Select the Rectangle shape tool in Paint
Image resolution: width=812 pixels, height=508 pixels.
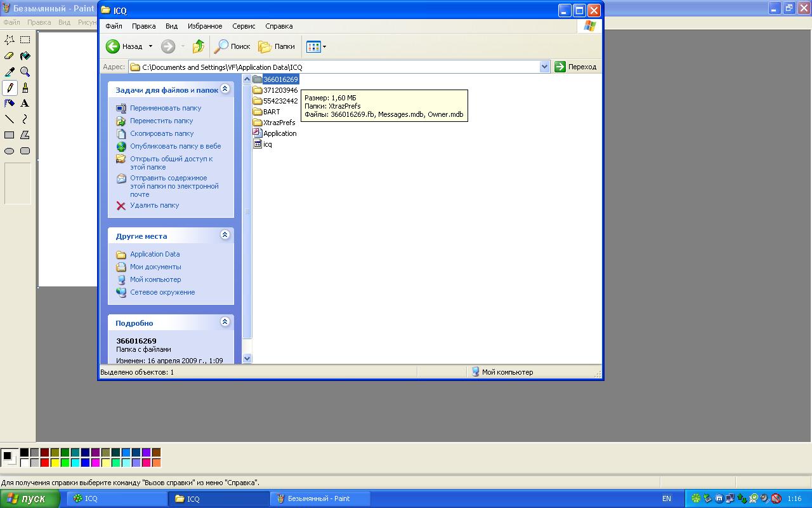[10, 135]
